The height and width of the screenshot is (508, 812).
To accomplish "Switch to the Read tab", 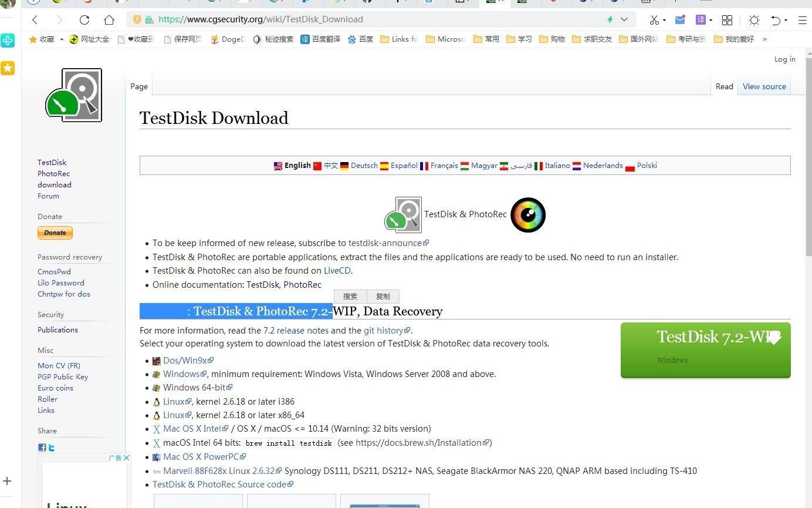I will (725, 86).
